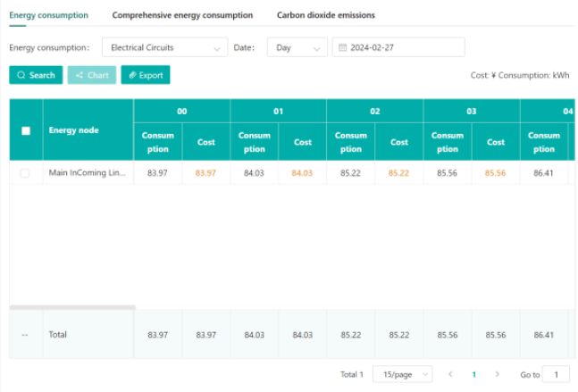Switch to Comprehensive energy consumption tab
This screenshot has width=578, height=392.
[x=182, y=15]
